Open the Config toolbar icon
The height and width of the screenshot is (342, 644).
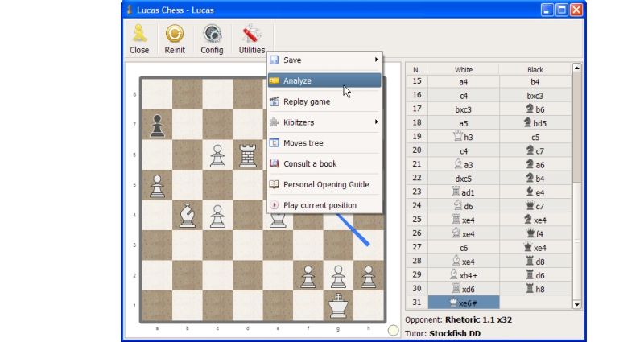click(x=212, y=39)
